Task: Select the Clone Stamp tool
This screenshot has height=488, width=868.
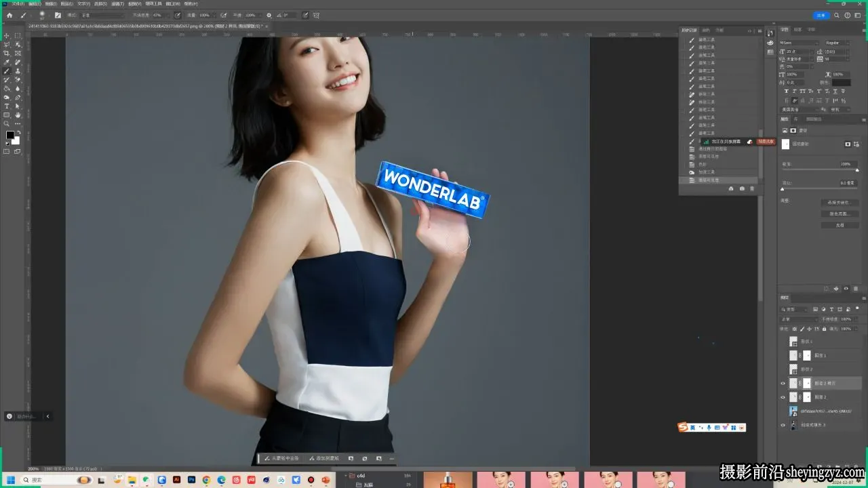Action: pos(18,70)
